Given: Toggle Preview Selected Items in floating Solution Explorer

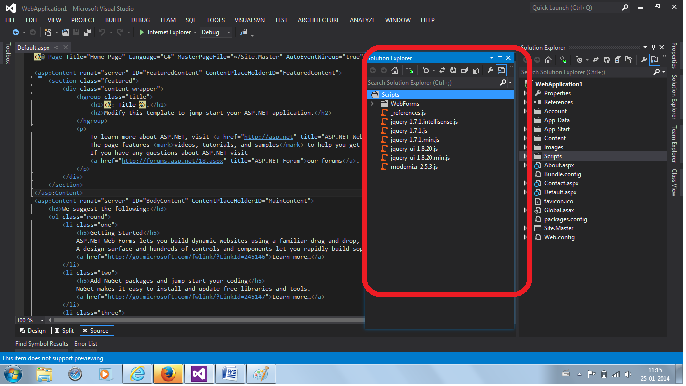Looking at the screenshot, I should click(x=501, y=70).
